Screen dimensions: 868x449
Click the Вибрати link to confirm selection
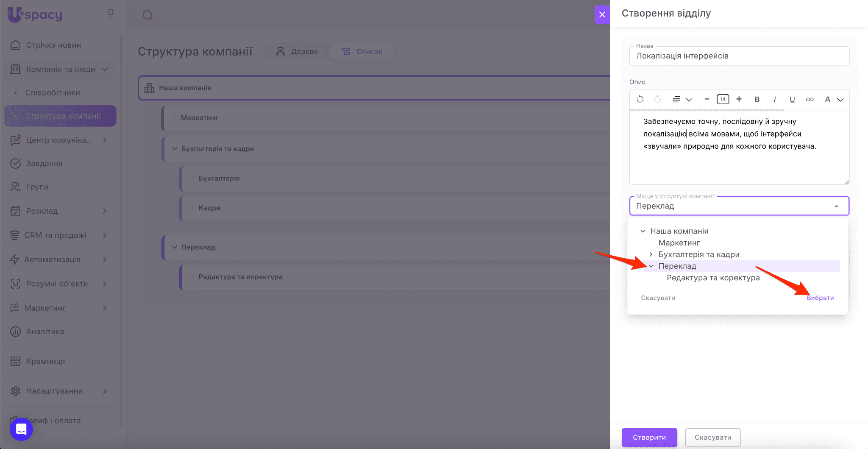point(820,298)
